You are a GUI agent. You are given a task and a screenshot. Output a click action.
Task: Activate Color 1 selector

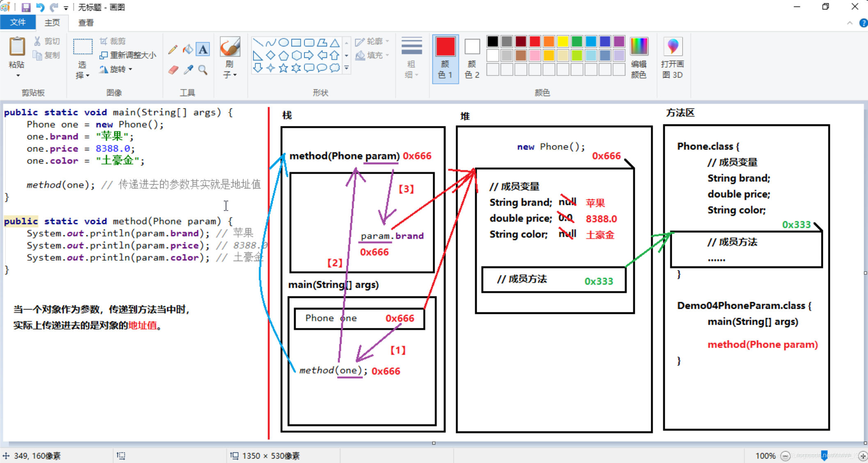point(445,59)
